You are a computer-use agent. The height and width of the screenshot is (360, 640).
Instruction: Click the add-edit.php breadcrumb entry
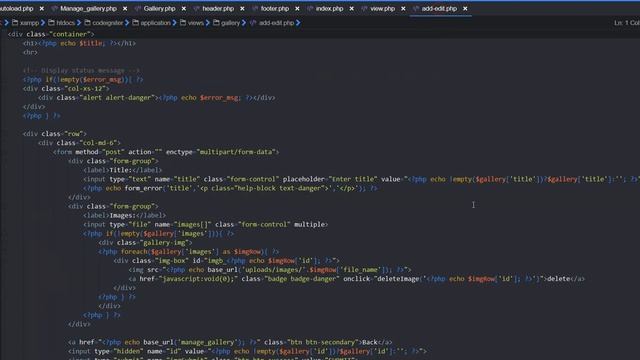pyautogui.click(x=276, y=23)
